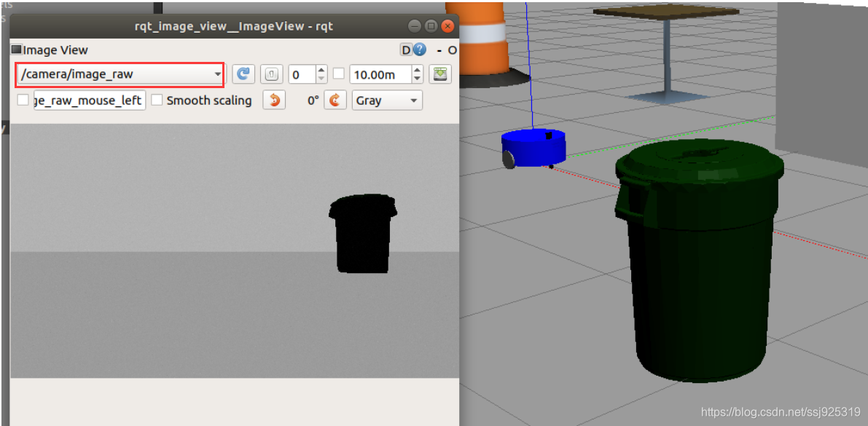Click the 10.00m max range field
The image size is (868, 426).
click(381, 74)
